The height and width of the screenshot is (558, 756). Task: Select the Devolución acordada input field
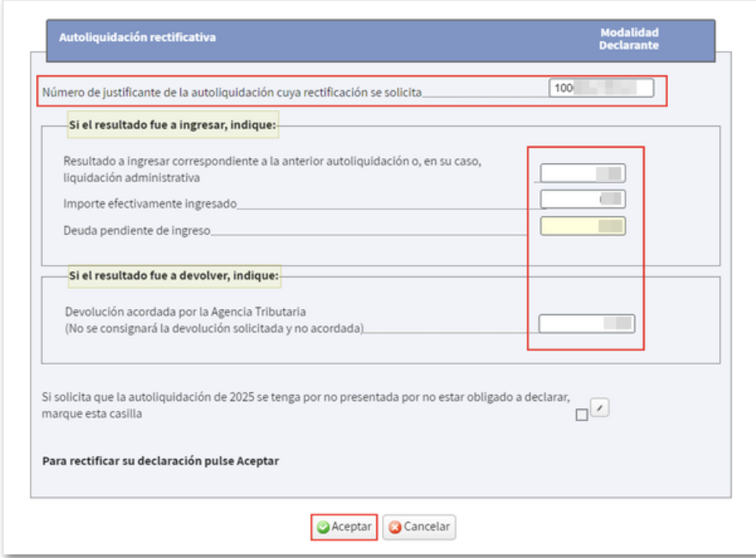(x=586, y=323)
